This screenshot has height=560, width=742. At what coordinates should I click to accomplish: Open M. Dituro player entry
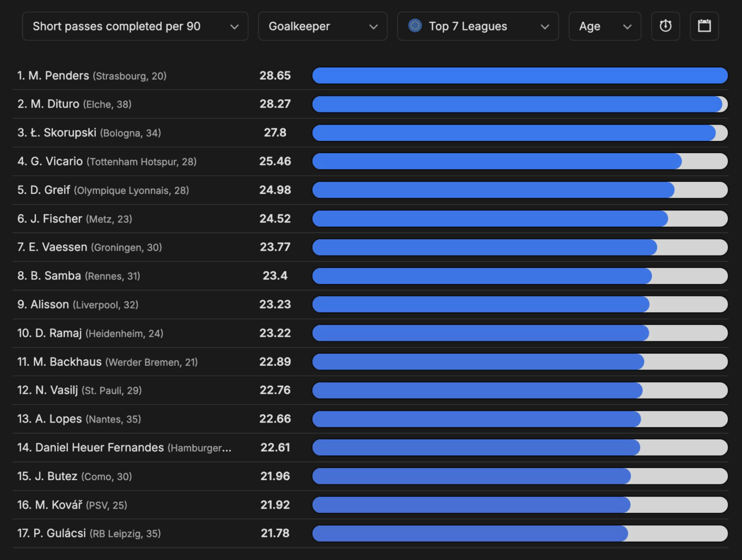(55, 104)
